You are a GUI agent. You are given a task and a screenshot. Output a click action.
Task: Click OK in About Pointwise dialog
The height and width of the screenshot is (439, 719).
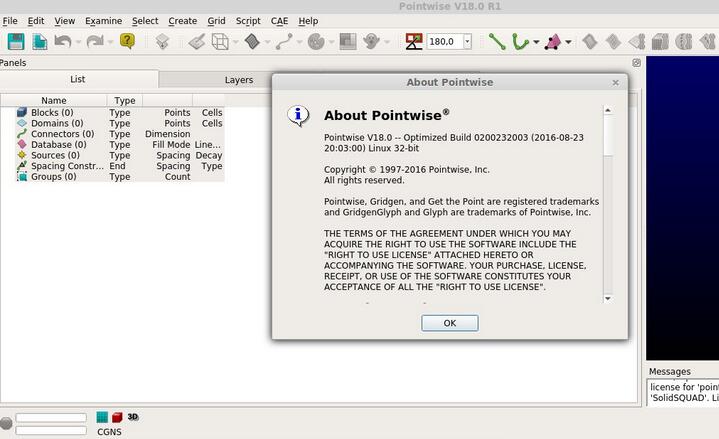click(x=449, y=323)
